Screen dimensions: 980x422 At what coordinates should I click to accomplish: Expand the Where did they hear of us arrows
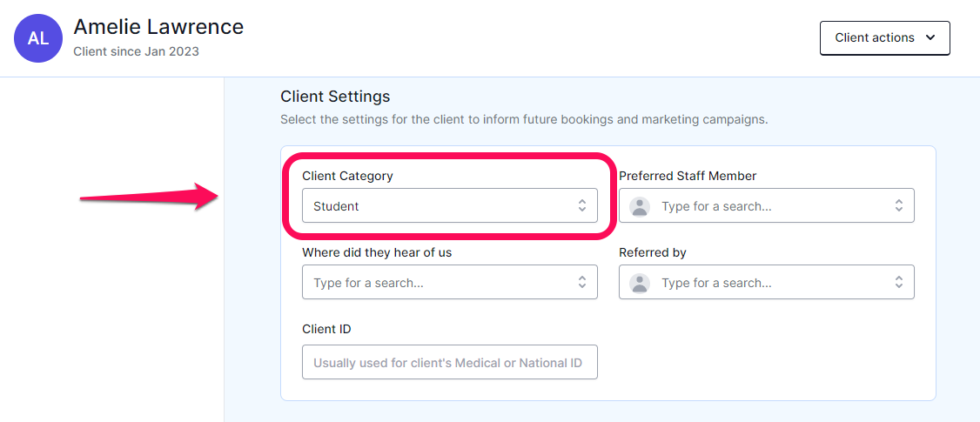[582, 282]
